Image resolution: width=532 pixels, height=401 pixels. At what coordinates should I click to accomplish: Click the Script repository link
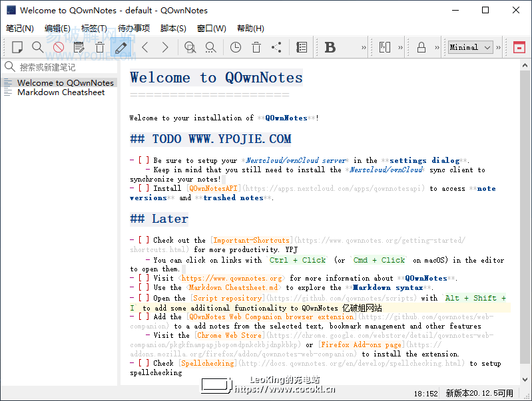[x=228, y=299]
